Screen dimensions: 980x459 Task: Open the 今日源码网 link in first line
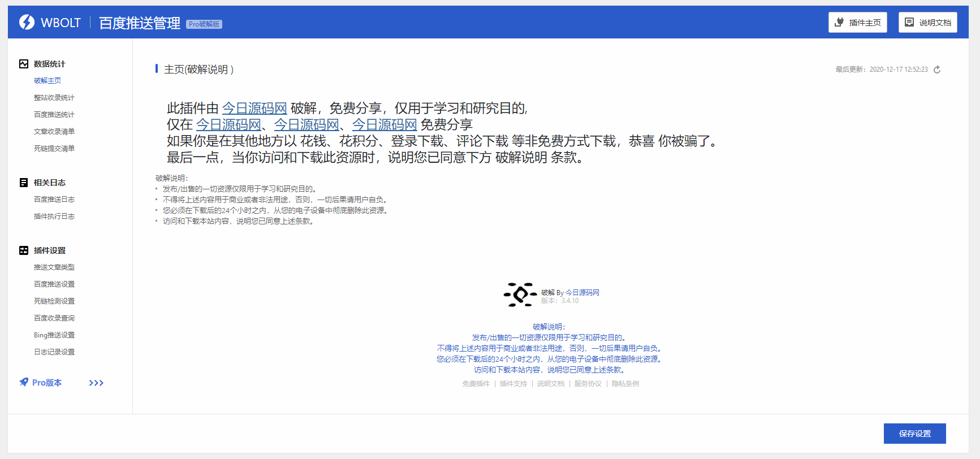(254, 108)
